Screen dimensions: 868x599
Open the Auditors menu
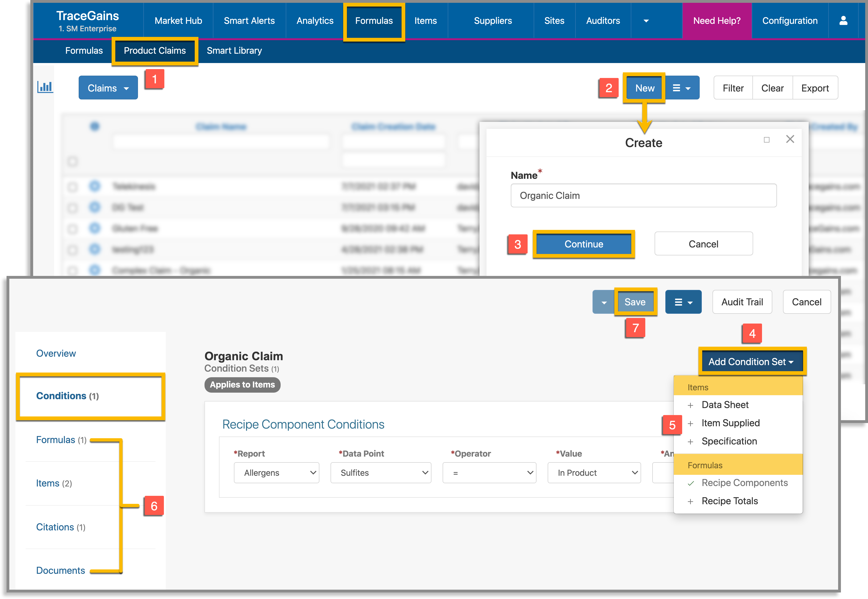pos(603,21)
